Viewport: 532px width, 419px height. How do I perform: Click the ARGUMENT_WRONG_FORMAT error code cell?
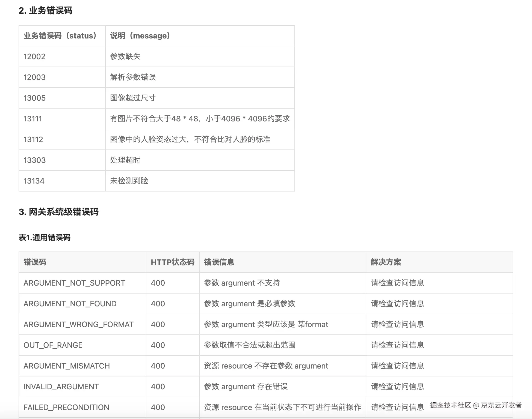point(78,324)
